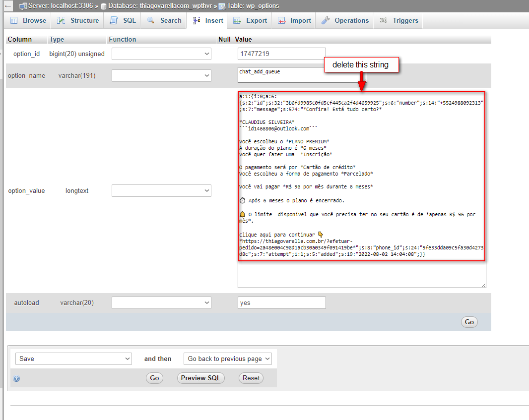This screenshot has height=420, width=529.
Task: Click the Operations wrench icon
Action: click(x=326, y=20)
